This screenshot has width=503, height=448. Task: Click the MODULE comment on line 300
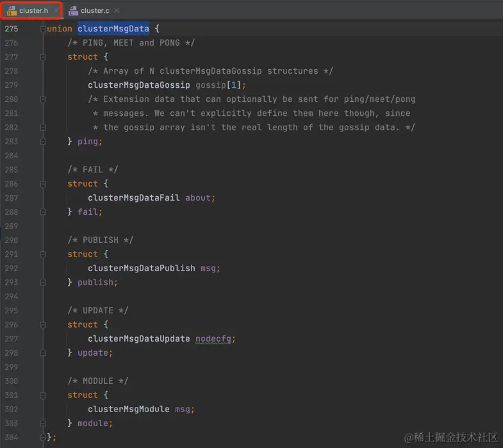(98, 381)
